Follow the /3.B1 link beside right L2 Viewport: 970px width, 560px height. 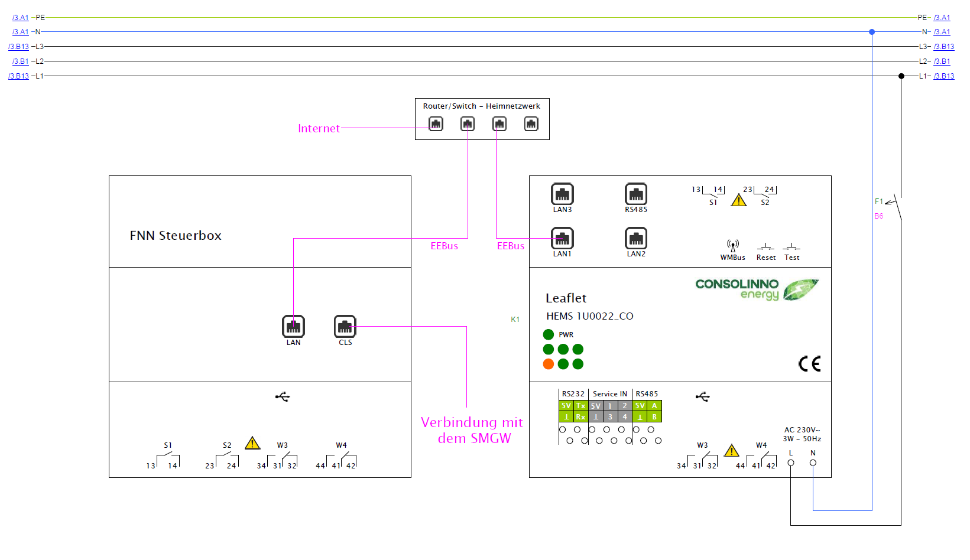(942, 61)
